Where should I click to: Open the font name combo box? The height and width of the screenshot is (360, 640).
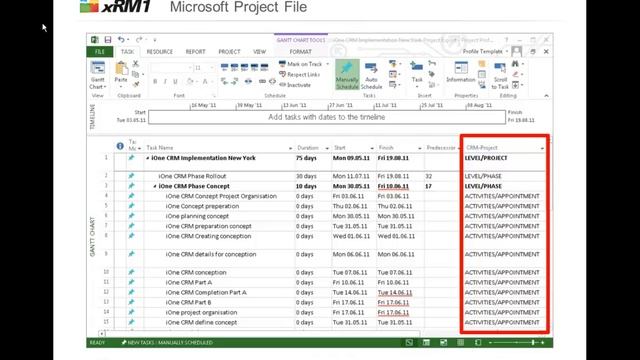pyautogui.click(x=171, y=68)
